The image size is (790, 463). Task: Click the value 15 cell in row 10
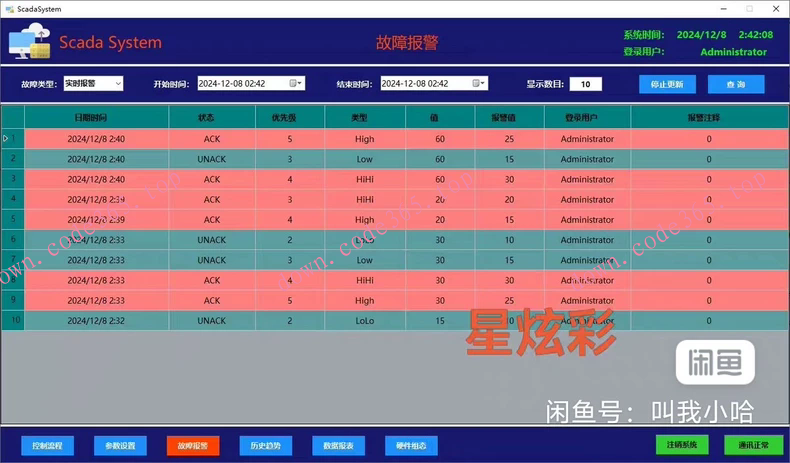(x=440, y=320)
